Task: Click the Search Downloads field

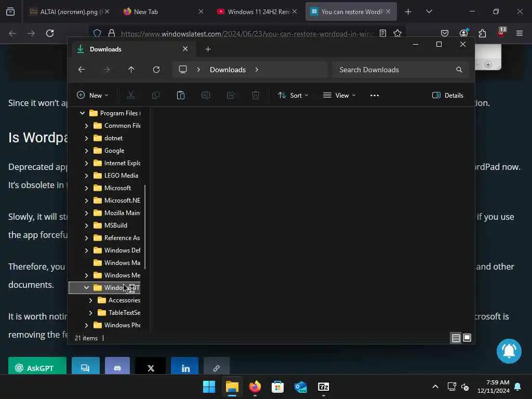Action: [401, 70]
